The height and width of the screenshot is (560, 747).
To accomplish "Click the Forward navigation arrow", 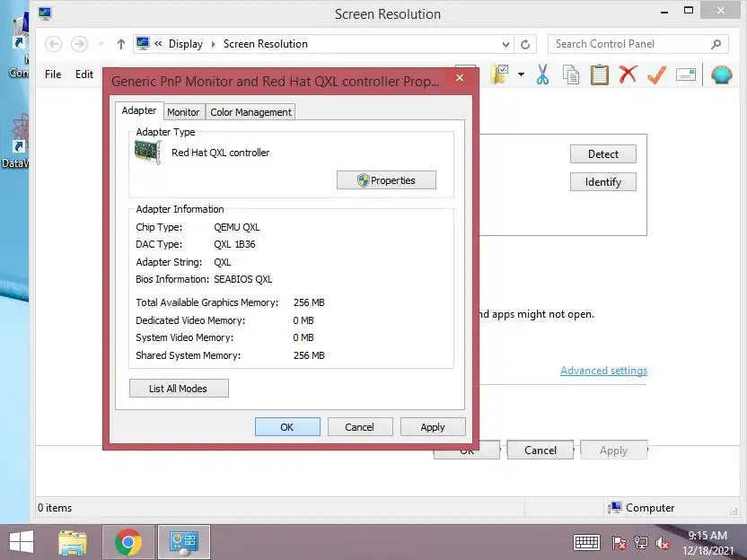I will tap(79, 44).
